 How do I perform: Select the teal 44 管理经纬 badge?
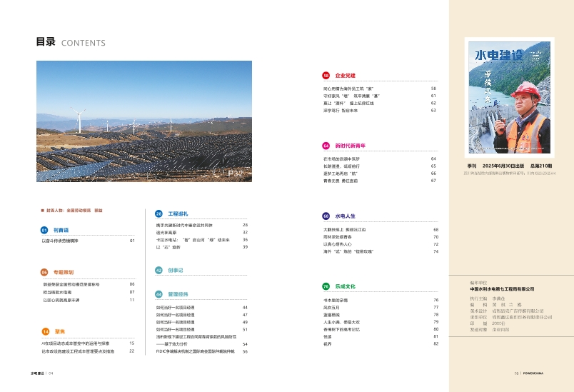[158, 293]
